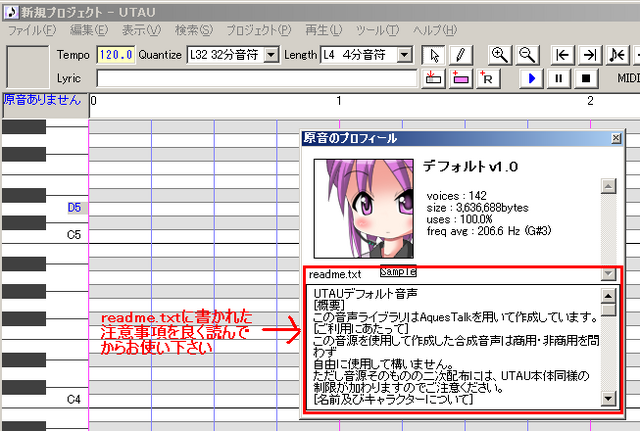This screenshot has width=640, height=431.
Task: Click the pink note bar icon
Action: pos(461,78)
